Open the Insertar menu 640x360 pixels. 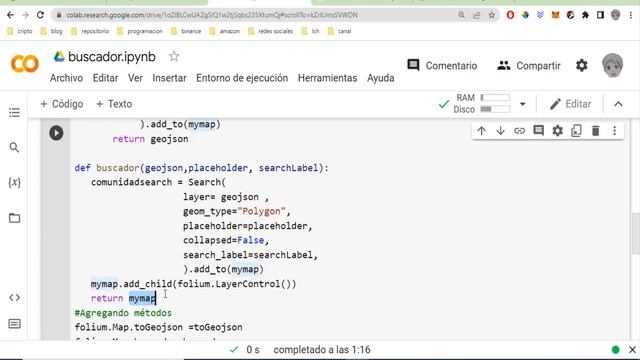(169, 78)
